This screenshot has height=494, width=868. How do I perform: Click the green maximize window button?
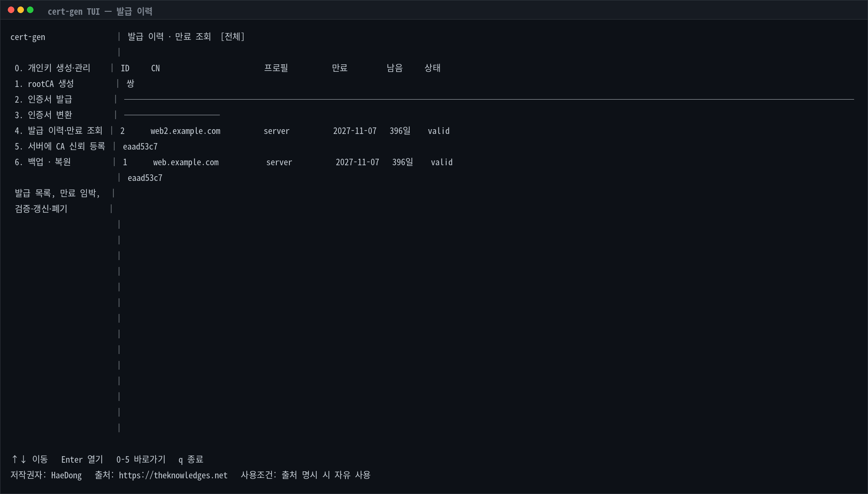[x=30, y=10]
